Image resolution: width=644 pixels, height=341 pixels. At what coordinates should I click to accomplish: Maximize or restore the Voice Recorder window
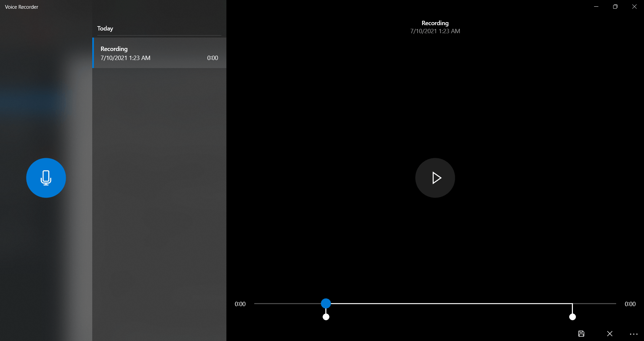[x=615, y=7]
